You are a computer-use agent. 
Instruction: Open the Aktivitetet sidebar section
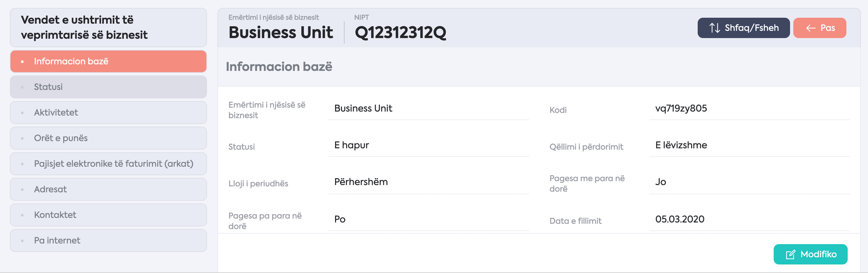click(108, 112)
